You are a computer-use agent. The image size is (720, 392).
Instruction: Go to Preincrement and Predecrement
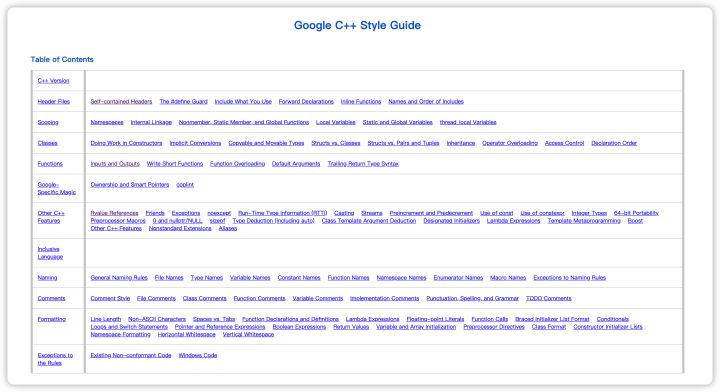[431, 213]
